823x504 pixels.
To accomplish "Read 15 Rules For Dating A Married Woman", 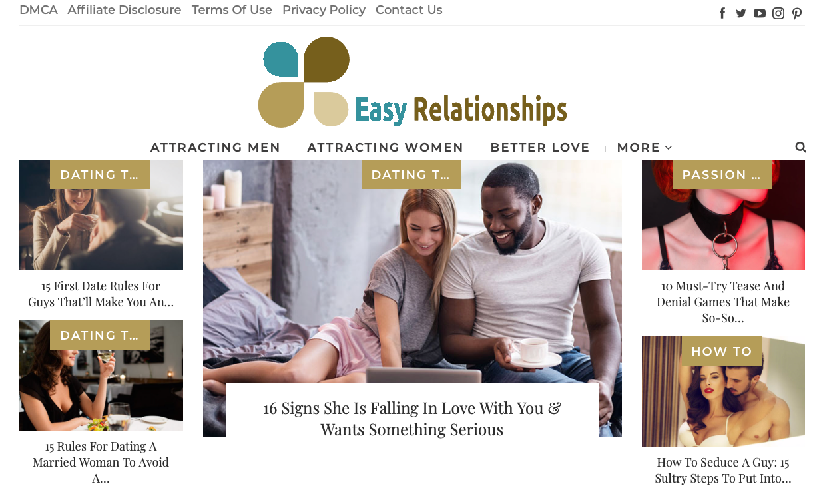I will click(101, 462).
